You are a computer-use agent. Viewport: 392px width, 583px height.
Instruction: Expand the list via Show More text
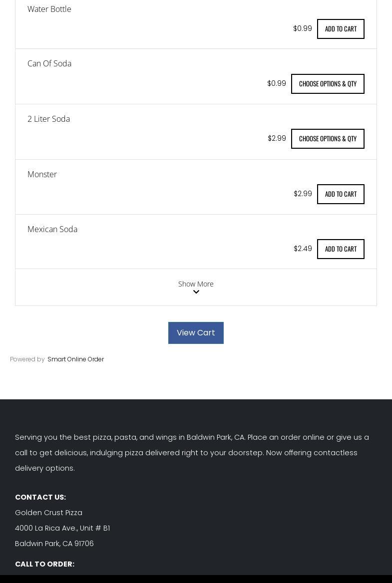click(196, 284)
